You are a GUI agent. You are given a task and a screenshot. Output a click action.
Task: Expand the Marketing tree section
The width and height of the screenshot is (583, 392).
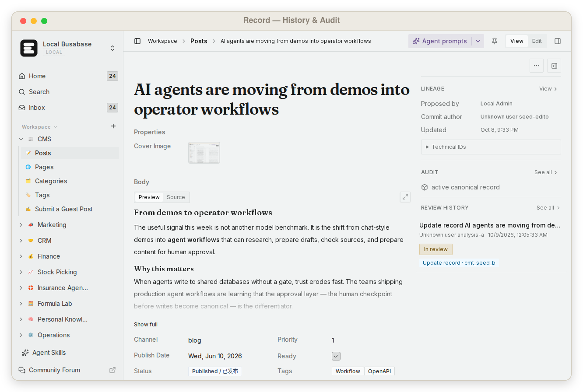click(x=21, y=225)
